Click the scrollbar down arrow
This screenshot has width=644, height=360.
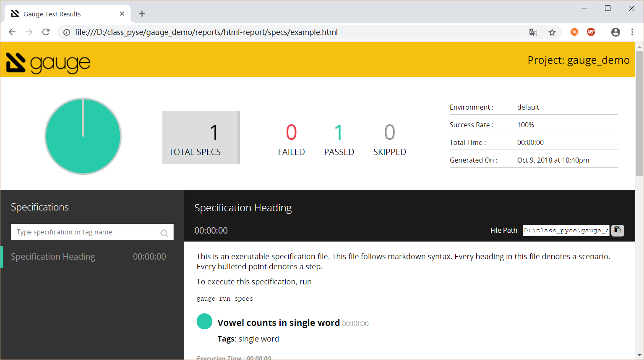pyautogui.click(x=639, y=355)
